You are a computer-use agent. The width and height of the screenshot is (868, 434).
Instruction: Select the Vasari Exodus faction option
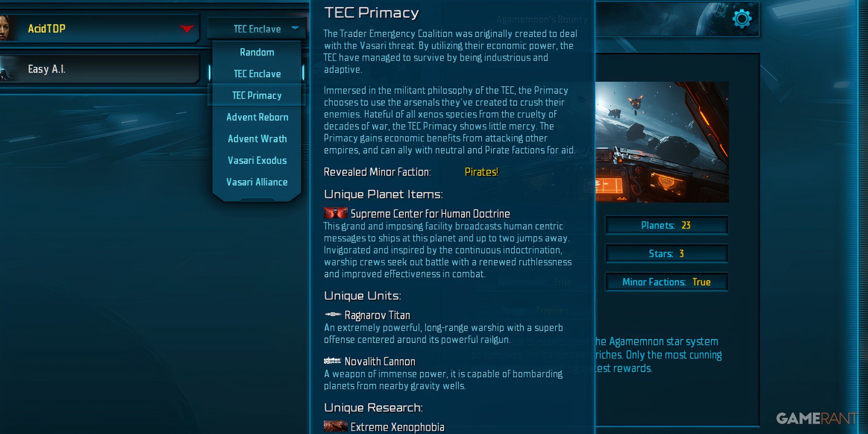point(257,160)
